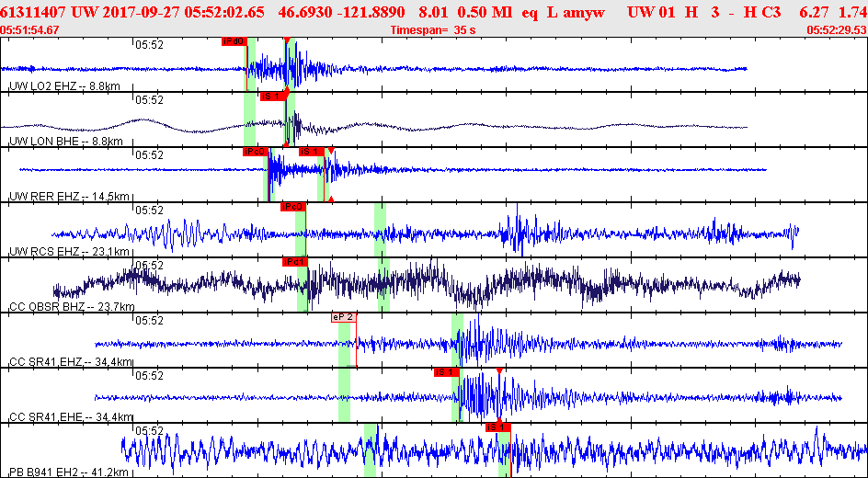Click the iS 1 pick flag on B941 EH2
Image resolution: width=868 pixels, height=478 pixels.
pyautogui.click(x=497, y=427)
